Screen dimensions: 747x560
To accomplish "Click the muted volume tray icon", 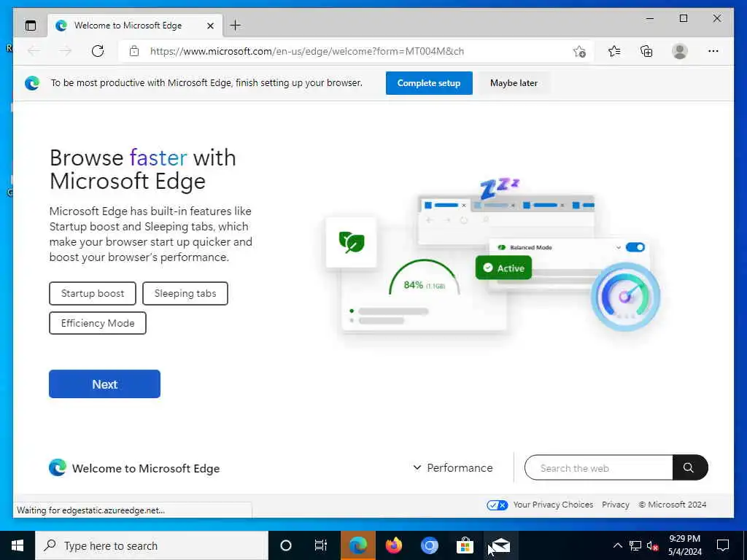I will [x=652, y=545].
